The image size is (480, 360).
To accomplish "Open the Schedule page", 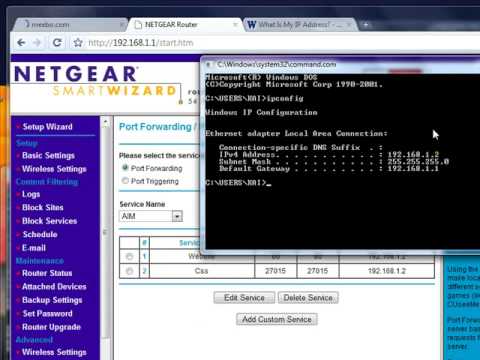I will point(40,234).
